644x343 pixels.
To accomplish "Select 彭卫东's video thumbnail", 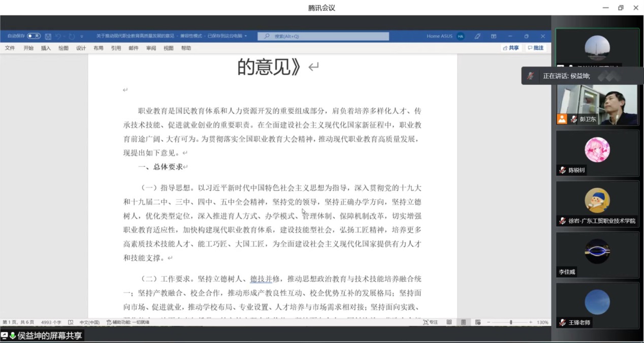I will [597, 105].
